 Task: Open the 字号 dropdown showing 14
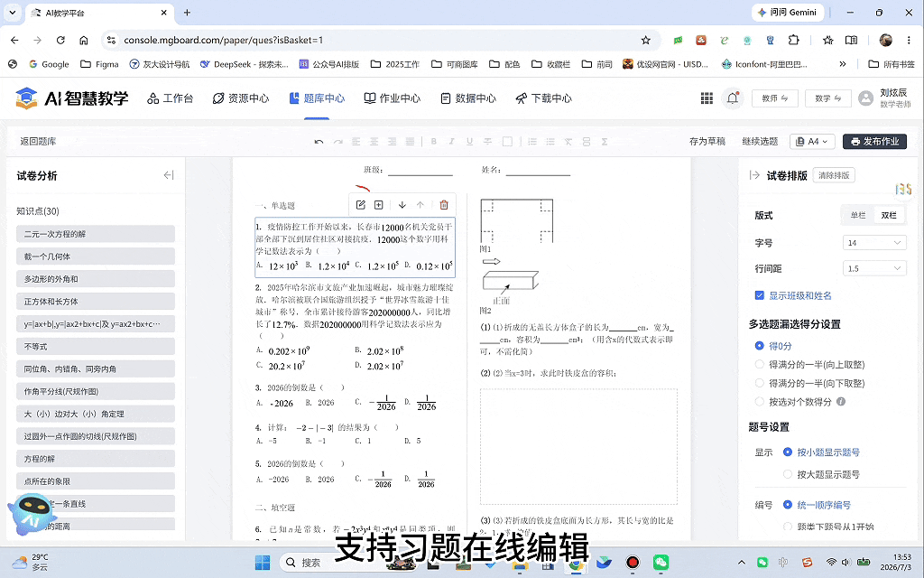tap(874, 242)
